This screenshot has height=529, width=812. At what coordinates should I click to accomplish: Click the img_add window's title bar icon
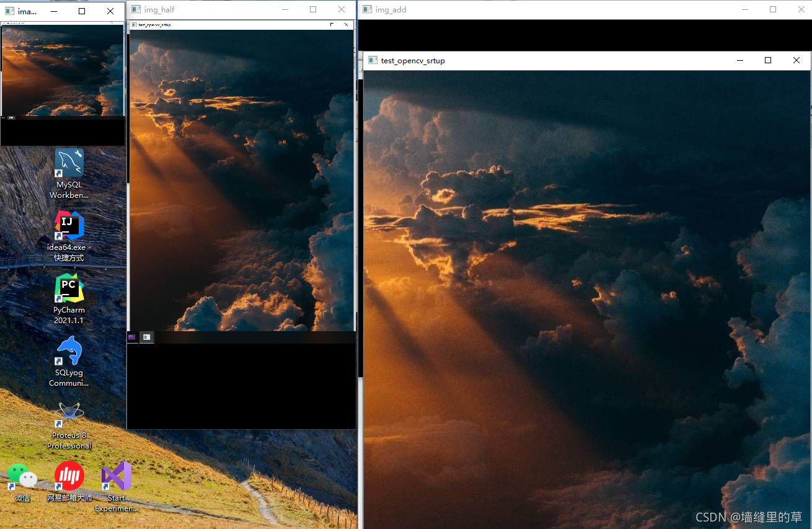coord(368,10)
